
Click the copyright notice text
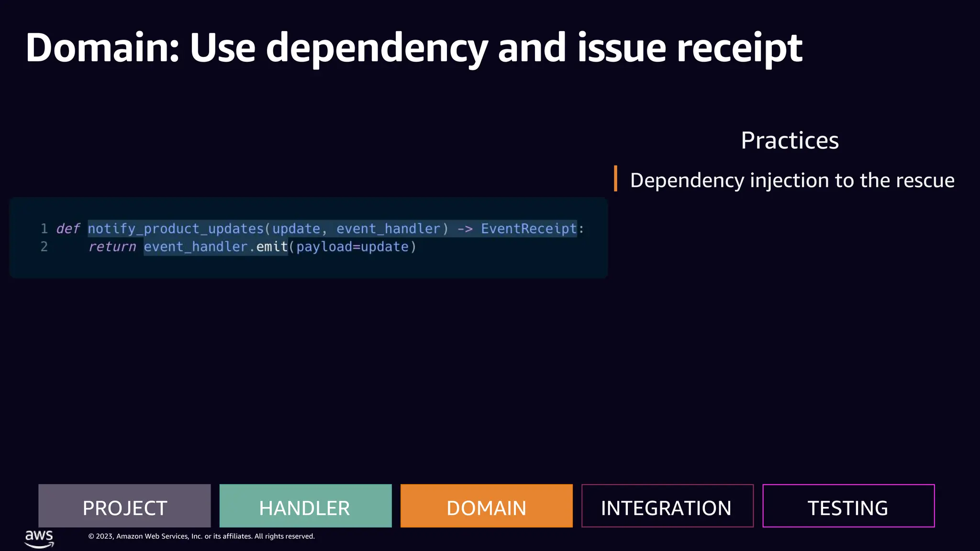click(x=201, y=537)
